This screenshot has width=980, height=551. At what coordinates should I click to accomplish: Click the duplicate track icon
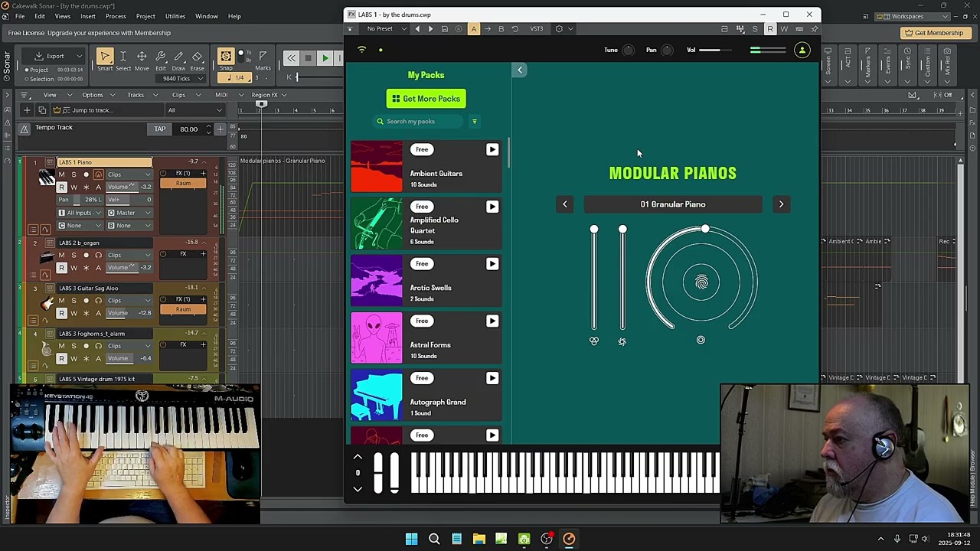coord(42,110)
